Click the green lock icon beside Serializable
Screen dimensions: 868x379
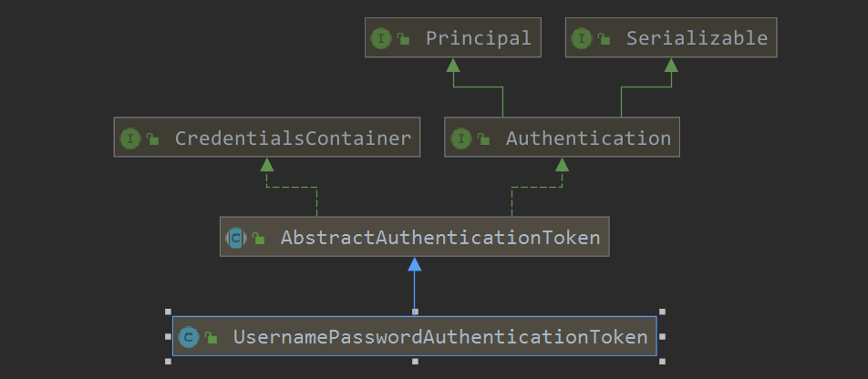tap(604, 39)
